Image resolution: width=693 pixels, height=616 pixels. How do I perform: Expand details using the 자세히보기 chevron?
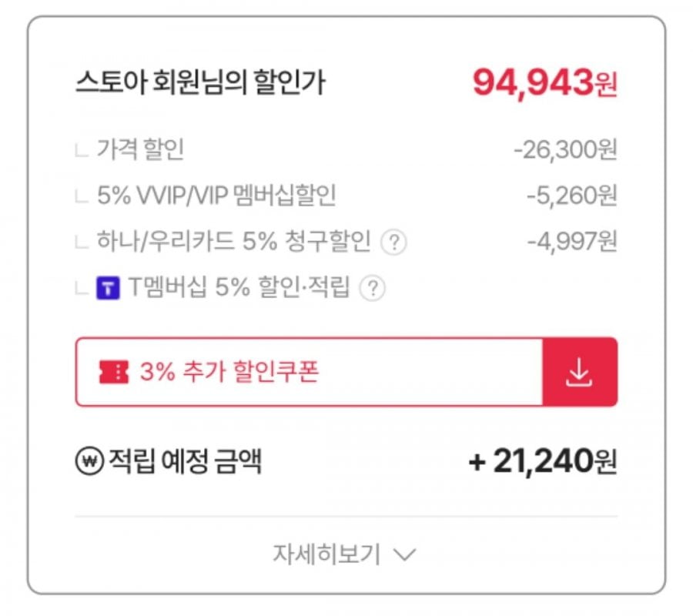(x=405, y=555)
